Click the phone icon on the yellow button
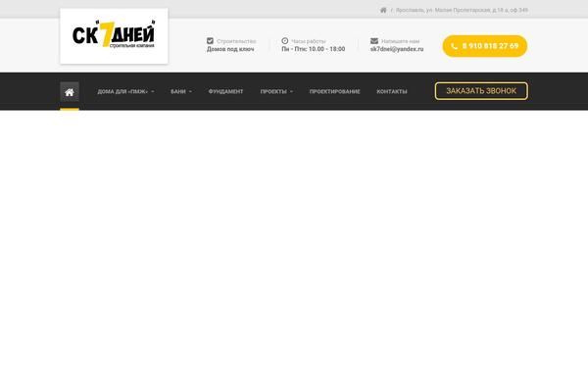This screenshot has height=392, width=588. point(454,46)
